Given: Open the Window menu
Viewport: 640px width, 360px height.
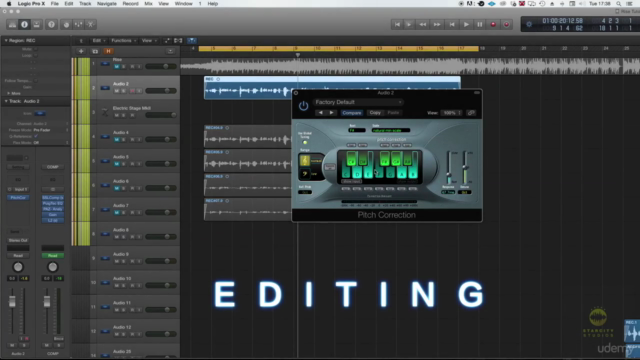Looking at the screenshot, I should [184, 4].
